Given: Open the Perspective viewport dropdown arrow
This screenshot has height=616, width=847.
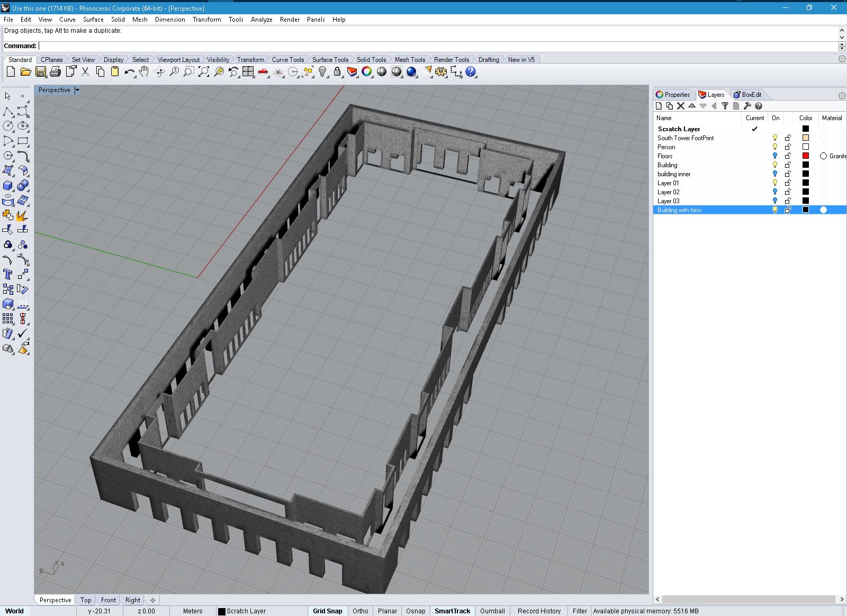Looking at the screenshot, I should 77,90.
